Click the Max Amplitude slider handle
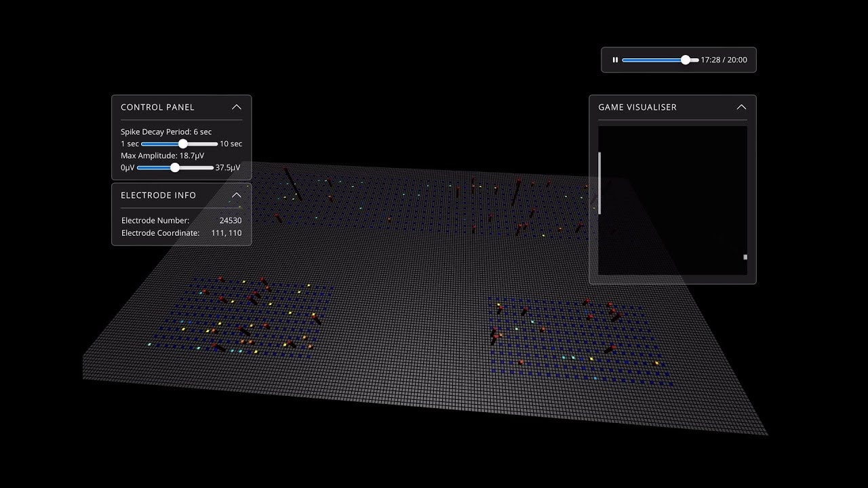The height and width of the screenshot is (488, 868). point(175,167)
